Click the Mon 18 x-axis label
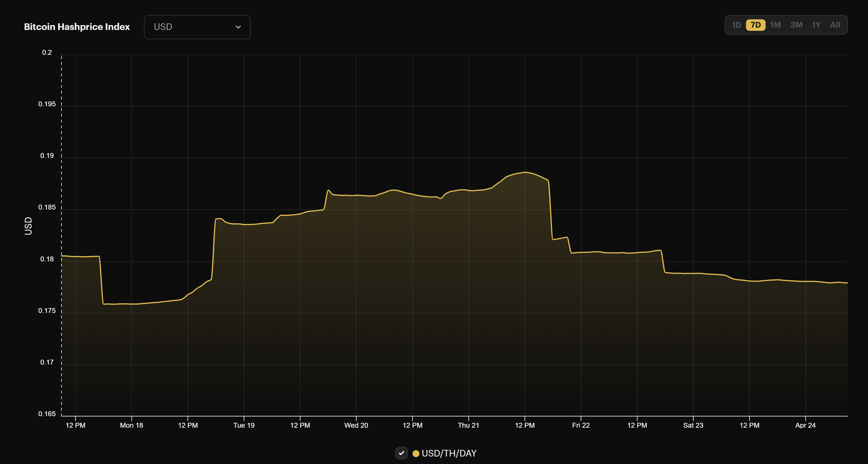 tap(132, 425)
